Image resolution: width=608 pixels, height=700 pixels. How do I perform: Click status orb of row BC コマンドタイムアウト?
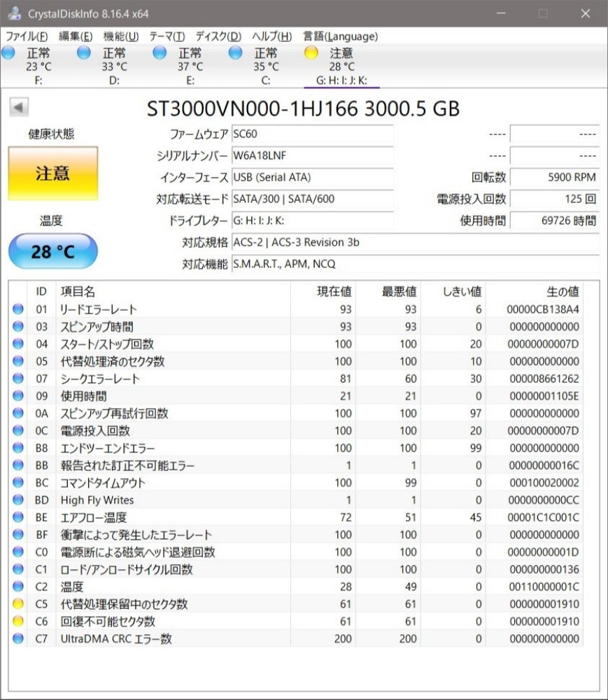pos(18,482)
